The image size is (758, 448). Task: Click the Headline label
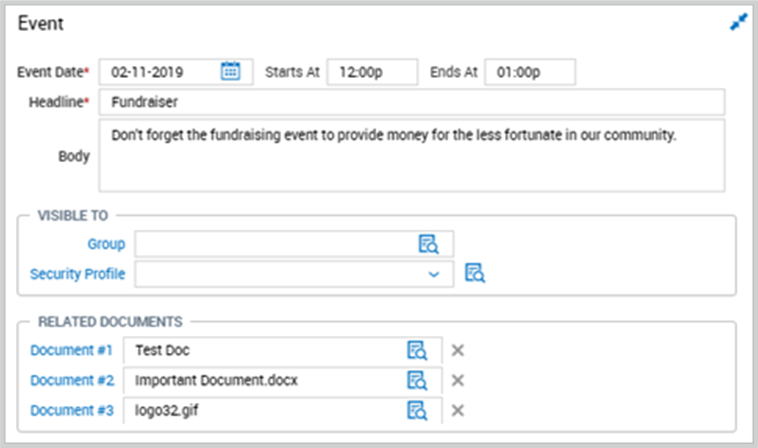[59, 102]
